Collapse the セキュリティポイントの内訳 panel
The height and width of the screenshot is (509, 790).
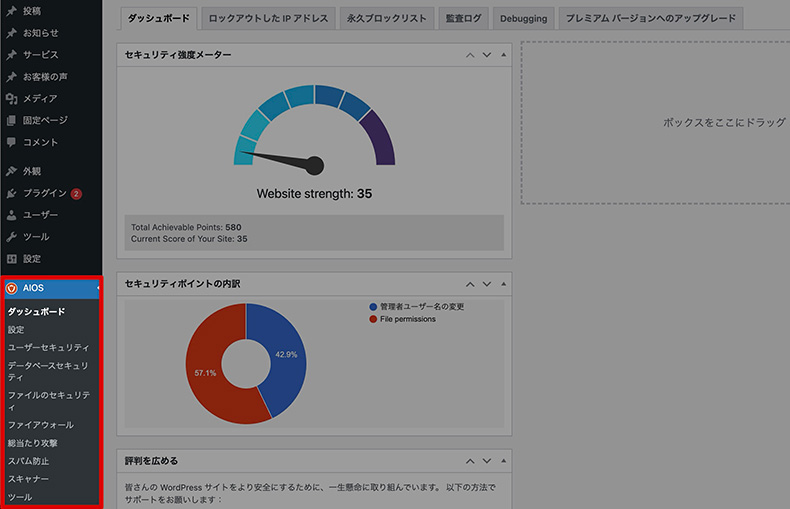click(x=503, y=284)
